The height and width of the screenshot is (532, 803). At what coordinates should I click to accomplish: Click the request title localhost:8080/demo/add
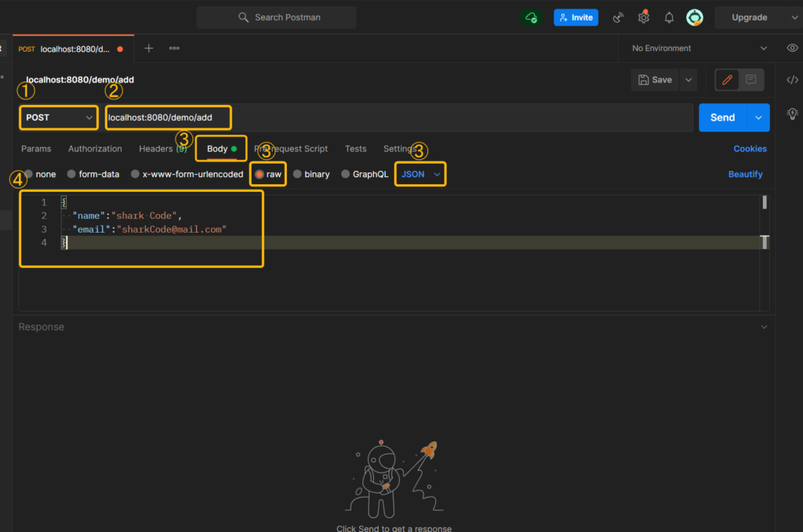click(80, 80)
